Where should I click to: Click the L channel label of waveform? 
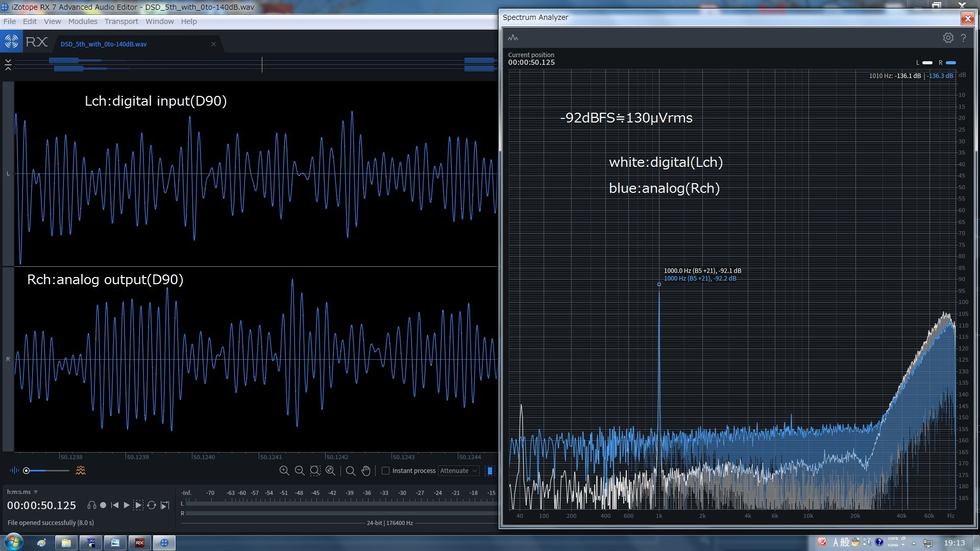(8, 173)
